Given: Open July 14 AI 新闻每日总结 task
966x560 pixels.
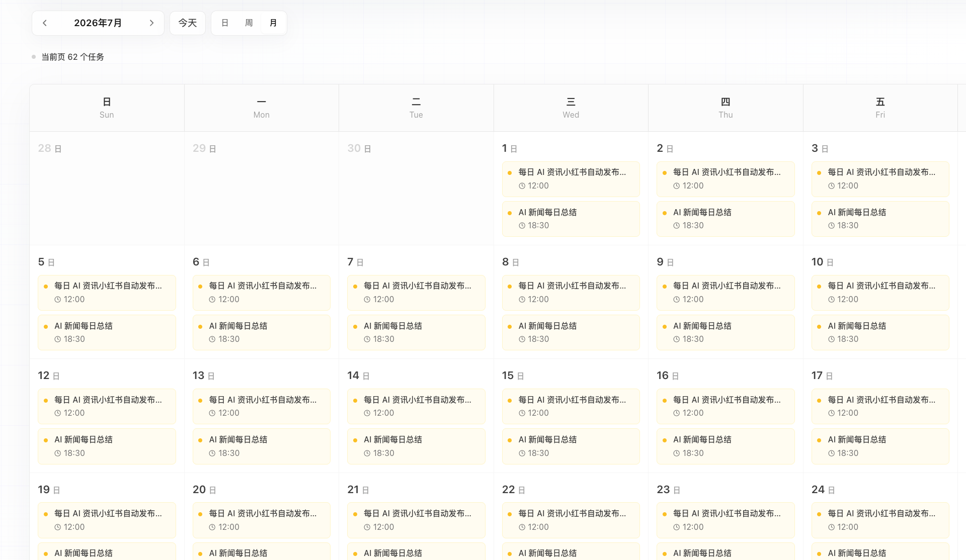Looking at the screenshot, I should [x=416, y=446].
